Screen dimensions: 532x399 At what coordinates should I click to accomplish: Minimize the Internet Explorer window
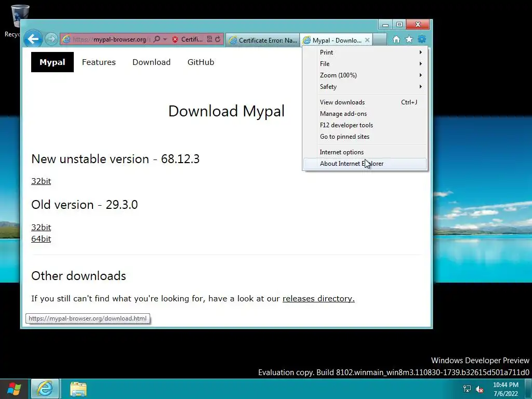click(x=385, y=24)
